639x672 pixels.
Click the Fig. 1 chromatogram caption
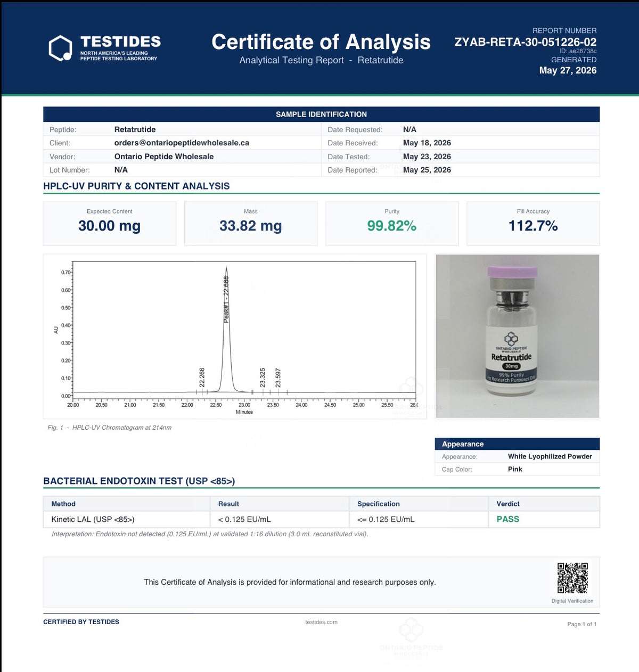[x=109, y=428]
